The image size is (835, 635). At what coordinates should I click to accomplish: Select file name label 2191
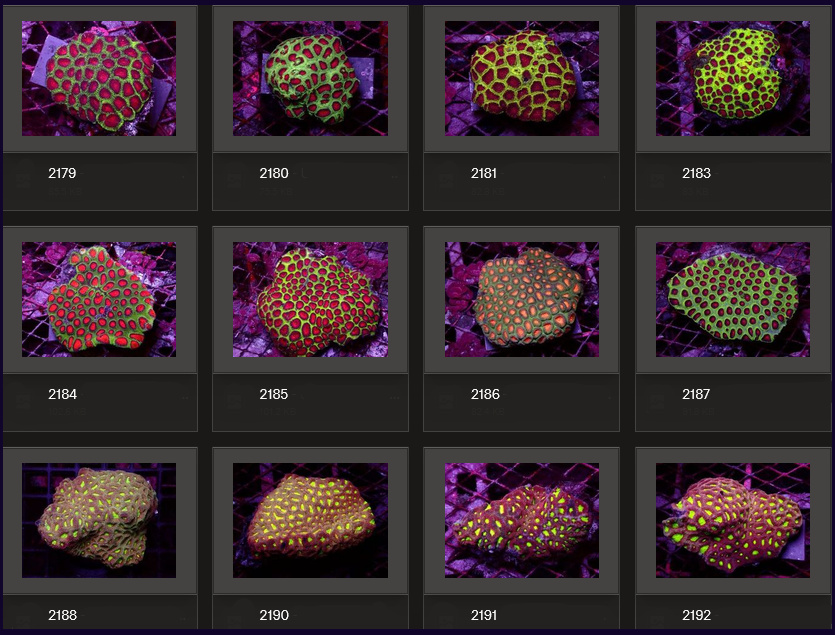484,615
